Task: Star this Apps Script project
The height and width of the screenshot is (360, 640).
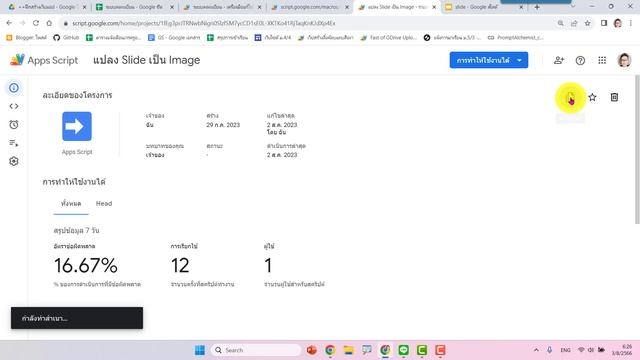Action: [x=592, y=97]
